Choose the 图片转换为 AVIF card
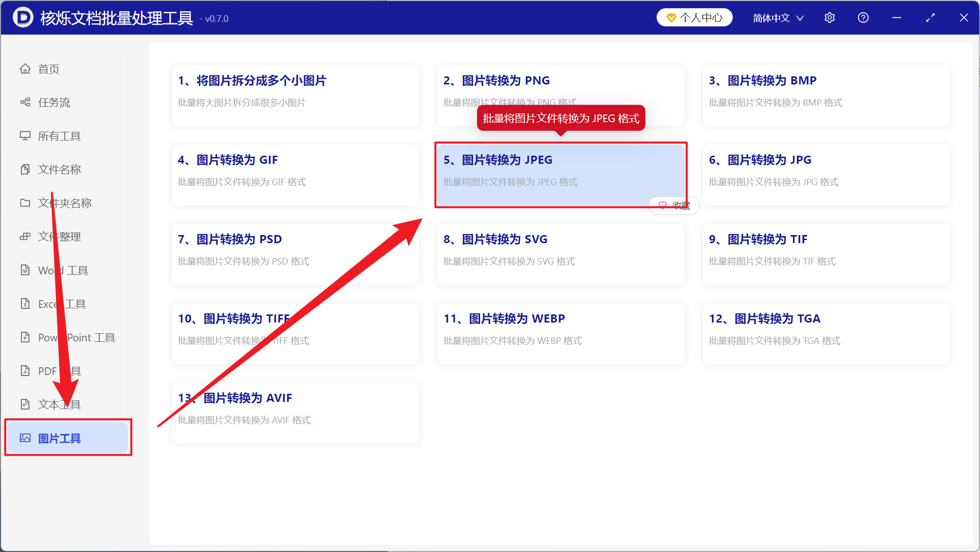This screenshot has width=980, height=552. pyautogui.click(x=295, y=413)
